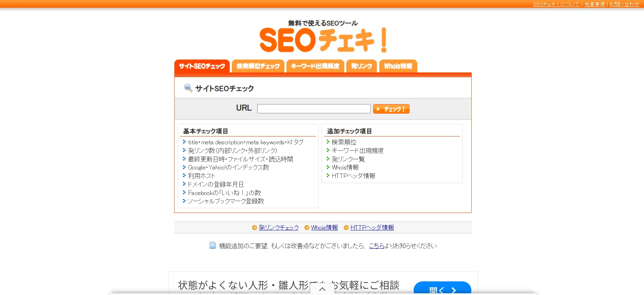Viewport: 644px width, 295px height.
Task: Click the 基本チェック項目 heading
Action: click(205, 131)
